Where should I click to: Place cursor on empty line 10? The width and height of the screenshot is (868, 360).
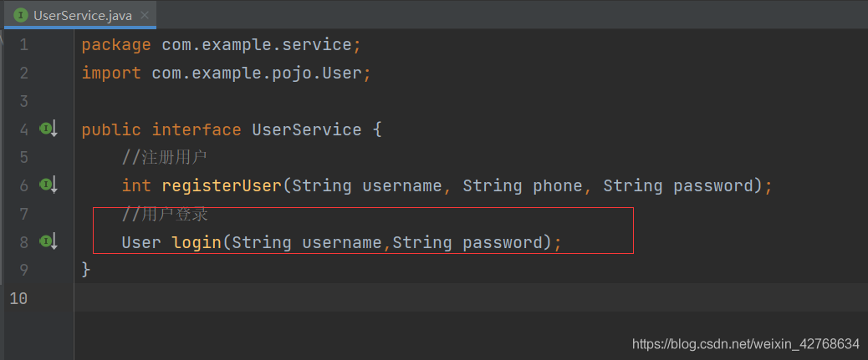click(x=471, y=297)
